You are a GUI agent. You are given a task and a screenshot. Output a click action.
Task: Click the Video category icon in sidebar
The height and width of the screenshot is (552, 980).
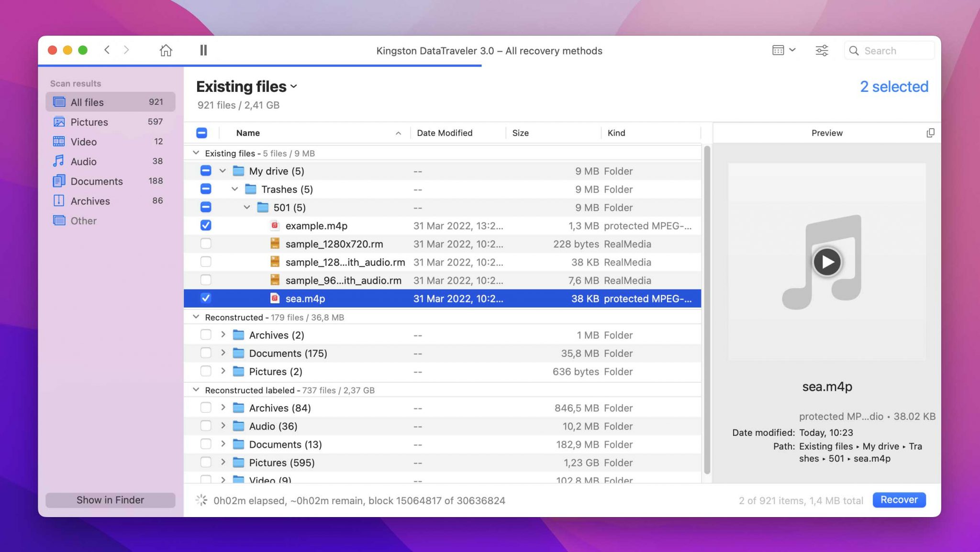click(60, 142)
